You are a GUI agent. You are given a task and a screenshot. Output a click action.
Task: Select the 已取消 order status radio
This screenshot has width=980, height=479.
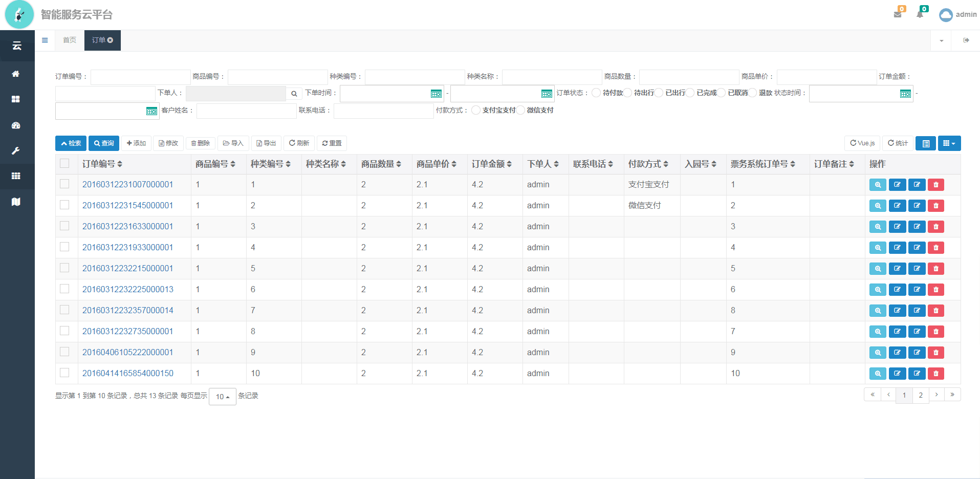click(721, 93)
